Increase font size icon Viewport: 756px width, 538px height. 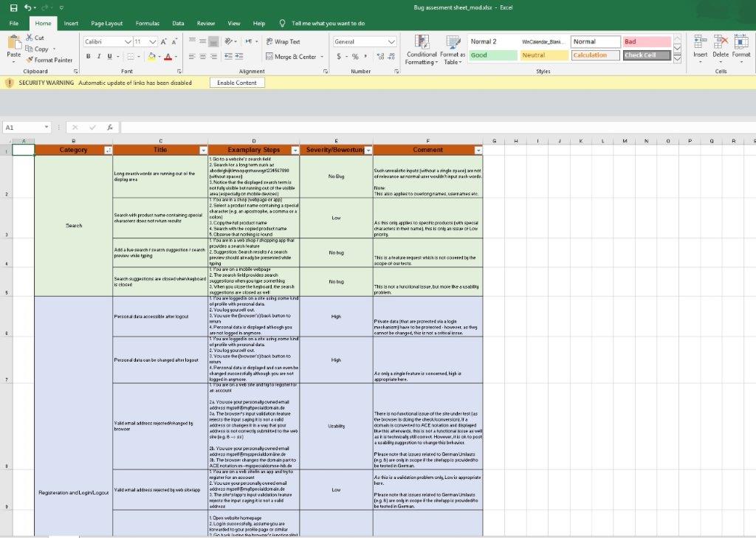[x=164, y=42]
